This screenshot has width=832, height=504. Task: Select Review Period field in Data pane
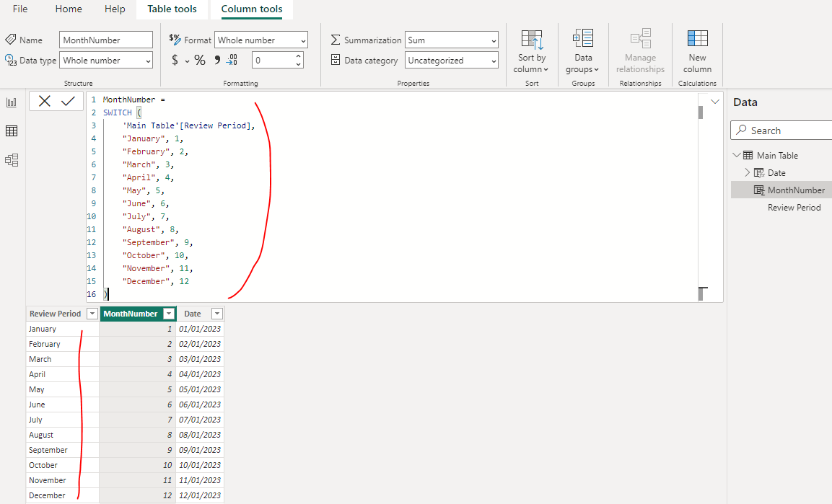click(x=794, y=208)
